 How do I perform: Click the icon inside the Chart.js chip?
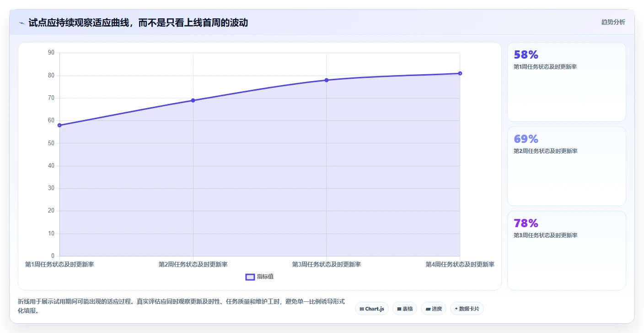pyautogui.click(x=362, y=309)
